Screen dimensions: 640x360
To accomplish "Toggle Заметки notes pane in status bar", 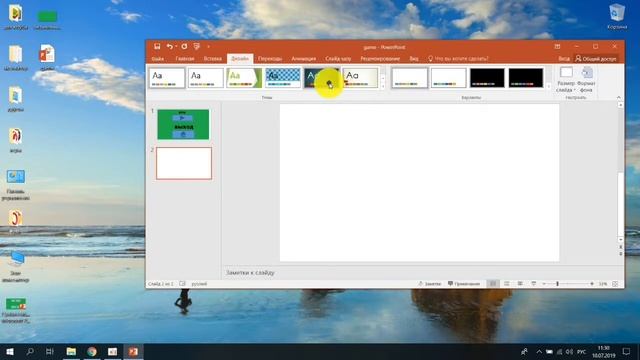I will 429,284.
